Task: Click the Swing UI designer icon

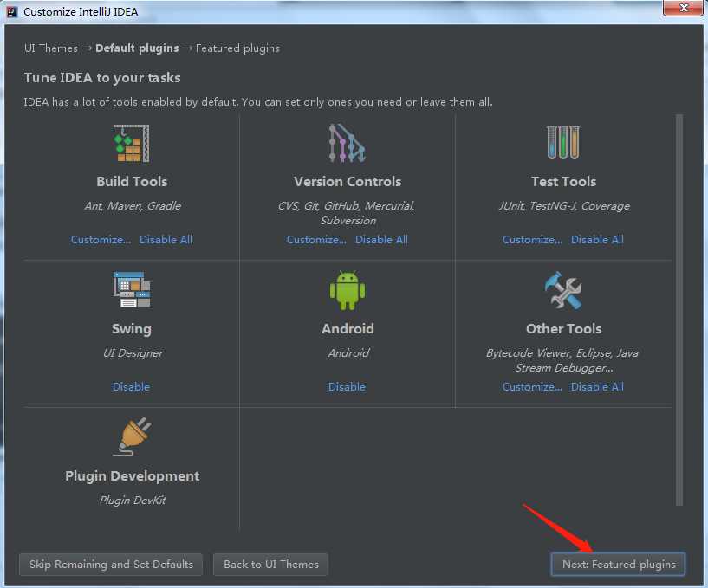Action: (x=132, y=290)
